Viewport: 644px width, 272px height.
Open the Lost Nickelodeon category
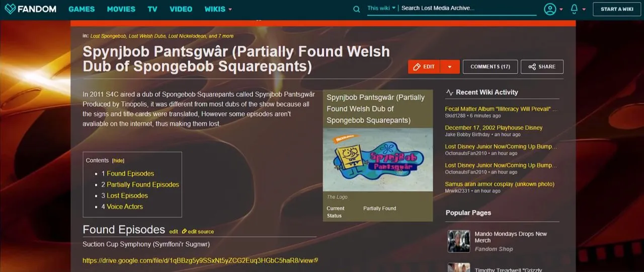187,36
